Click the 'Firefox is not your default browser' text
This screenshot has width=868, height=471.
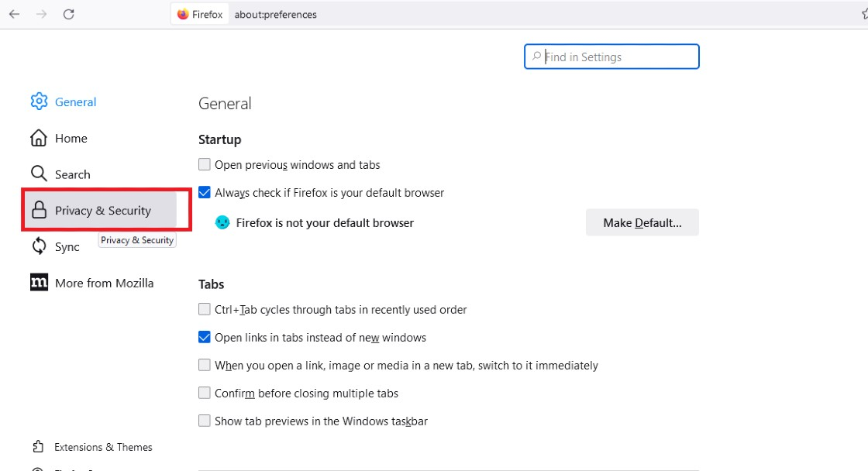(325, 223)
